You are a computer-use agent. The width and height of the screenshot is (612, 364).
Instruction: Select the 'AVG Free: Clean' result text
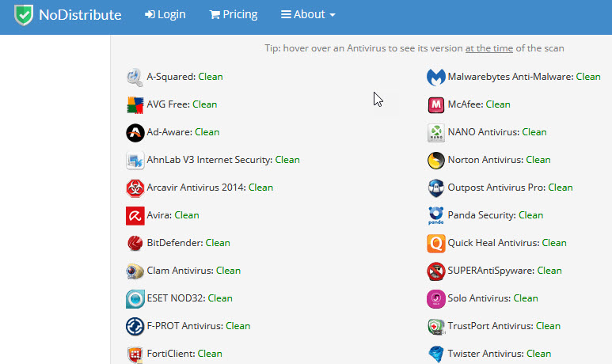[x=182, y=104]
